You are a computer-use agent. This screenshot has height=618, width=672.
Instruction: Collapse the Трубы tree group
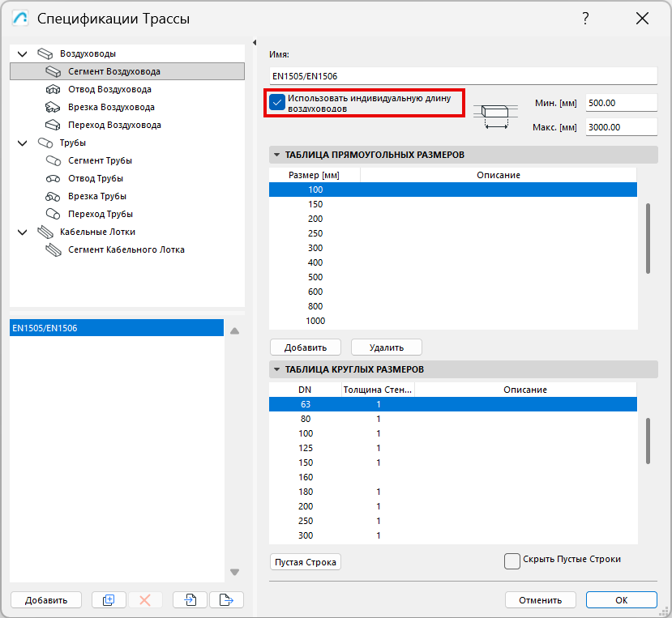click(22, 143)
